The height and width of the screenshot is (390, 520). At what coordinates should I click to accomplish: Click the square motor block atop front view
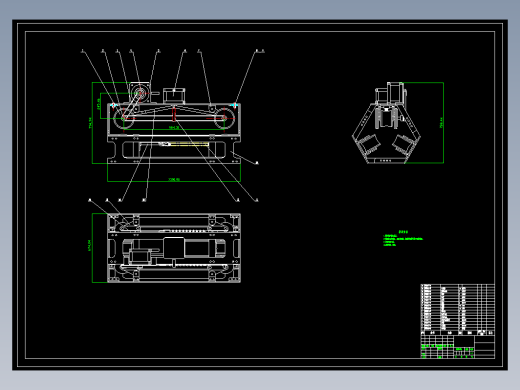(174, 96)
